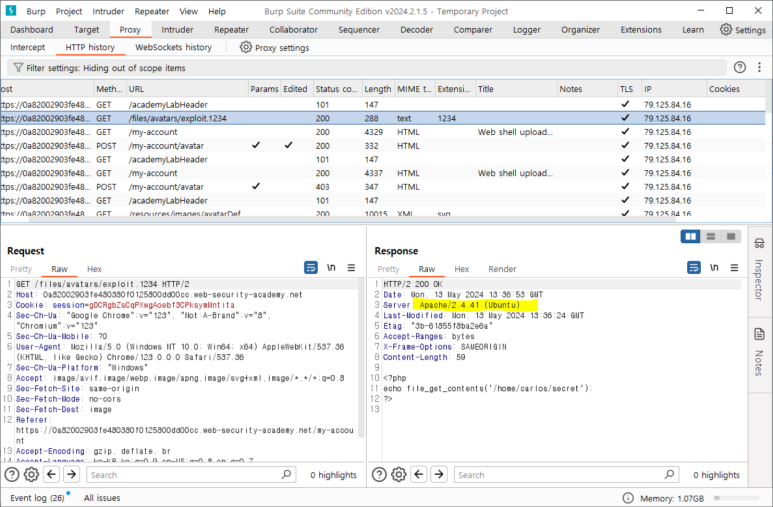
Task: Open Request search settings gear
Action: 31,474
